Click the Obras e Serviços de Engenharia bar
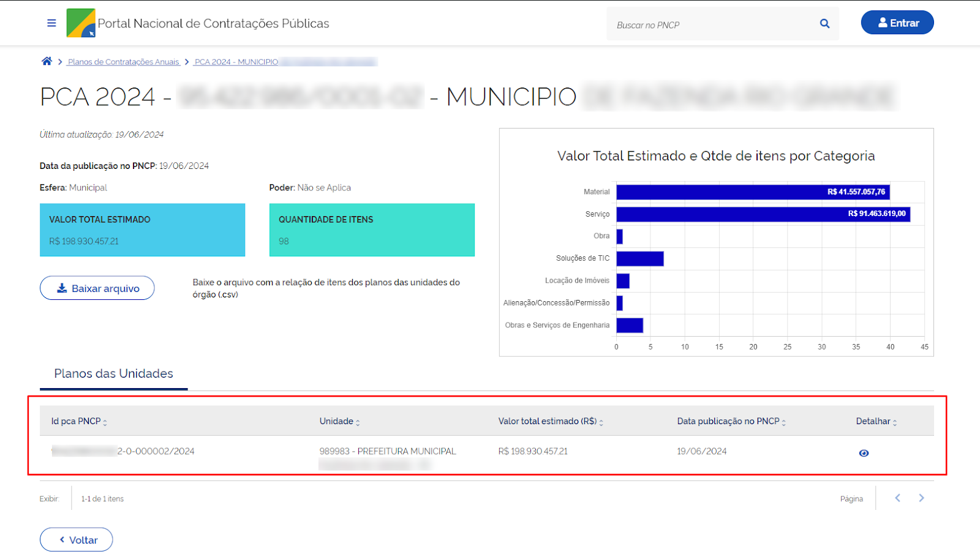Image resolution: width=980 pixels, height=557 pixels. point(630,325)
